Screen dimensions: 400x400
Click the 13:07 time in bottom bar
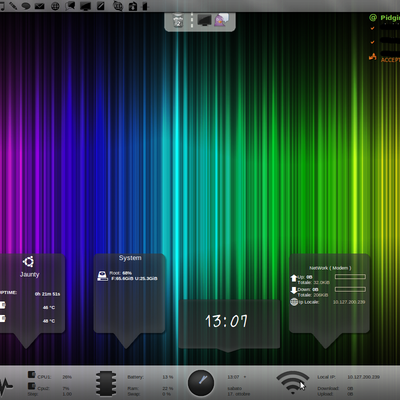click(233, 377)
